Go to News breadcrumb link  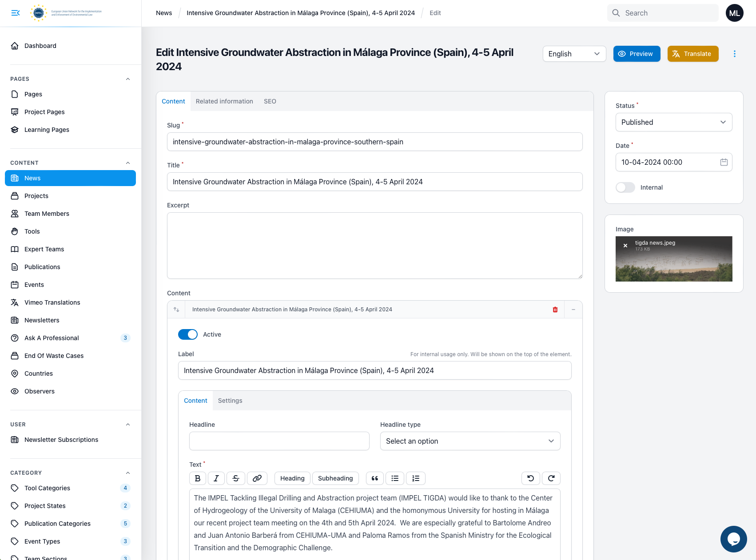164,13
